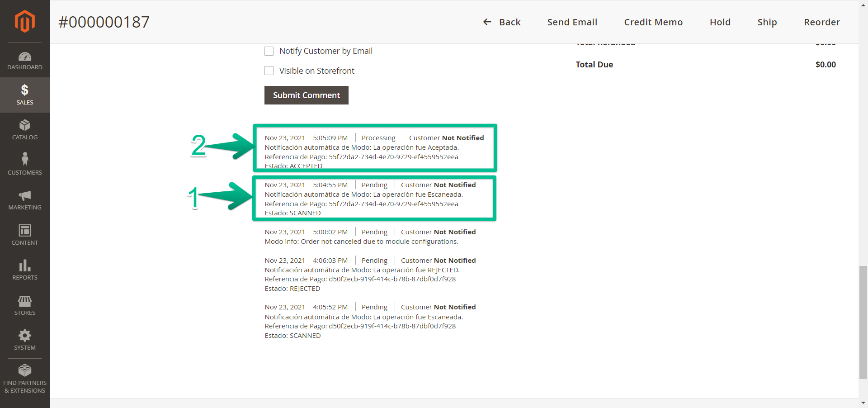This screenshot has width=868, height=408.
Task: Enable Notify Customer by Email checkbox
Action: (269, 51)
